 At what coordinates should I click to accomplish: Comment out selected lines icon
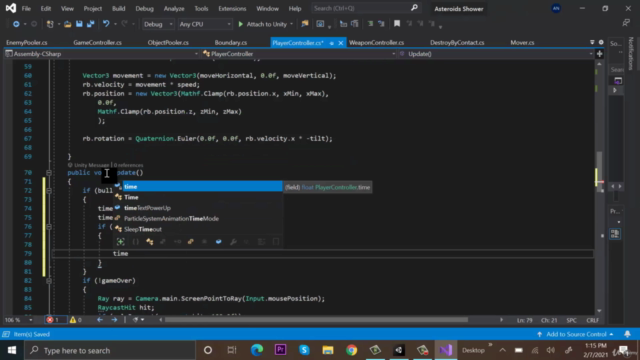click(x=370, y=24)
